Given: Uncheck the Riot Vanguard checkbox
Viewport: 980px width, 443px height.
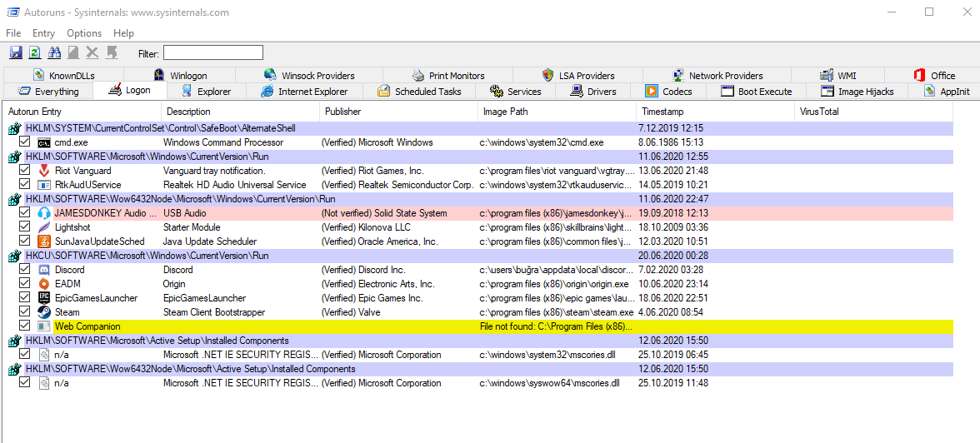Looking at the screenshot, I should pyautogui.click(x=25, y=170).
